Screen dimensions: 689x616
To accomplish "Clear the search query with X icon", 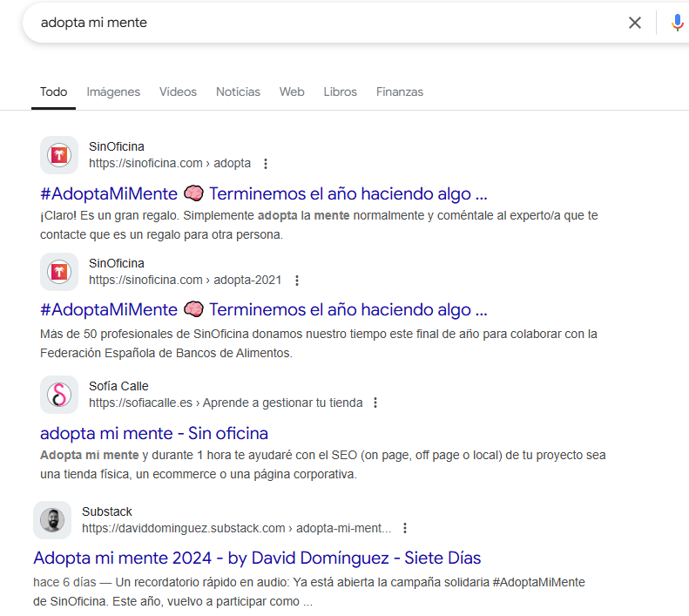I will [x=635, y=23].
